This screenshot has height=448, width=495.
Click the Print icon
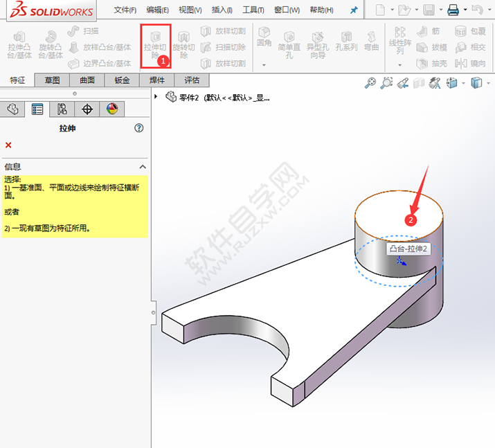[453, 10]
